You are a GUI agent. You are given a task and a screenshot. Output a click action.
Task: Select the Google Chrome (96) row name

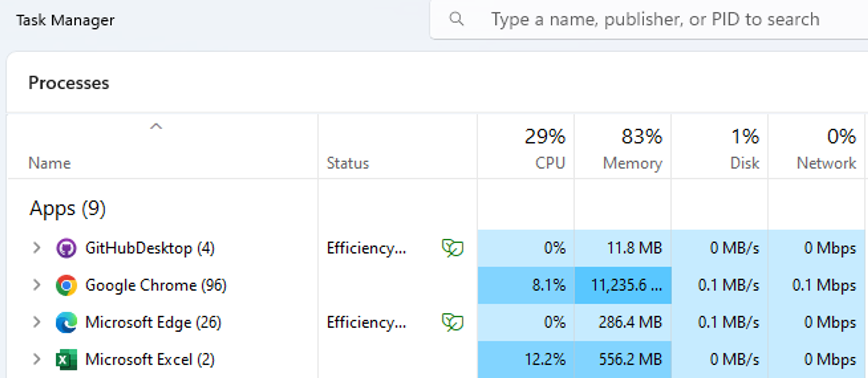coord(156,285)
